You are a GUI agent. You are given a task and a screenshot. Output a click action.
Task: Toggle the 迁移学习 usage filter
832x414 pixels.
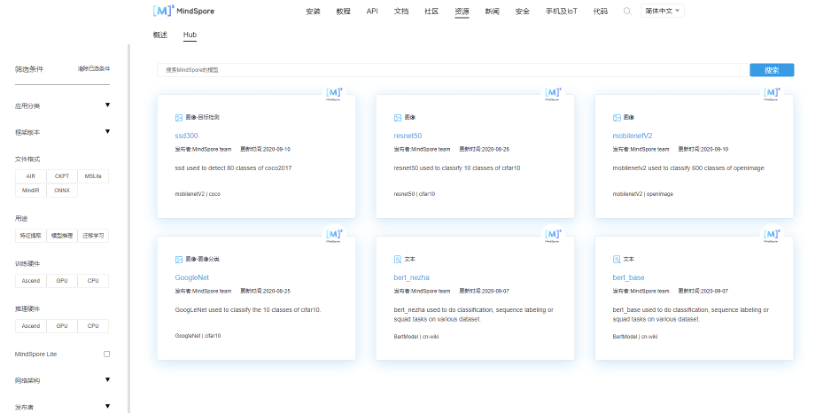(93, 236)
